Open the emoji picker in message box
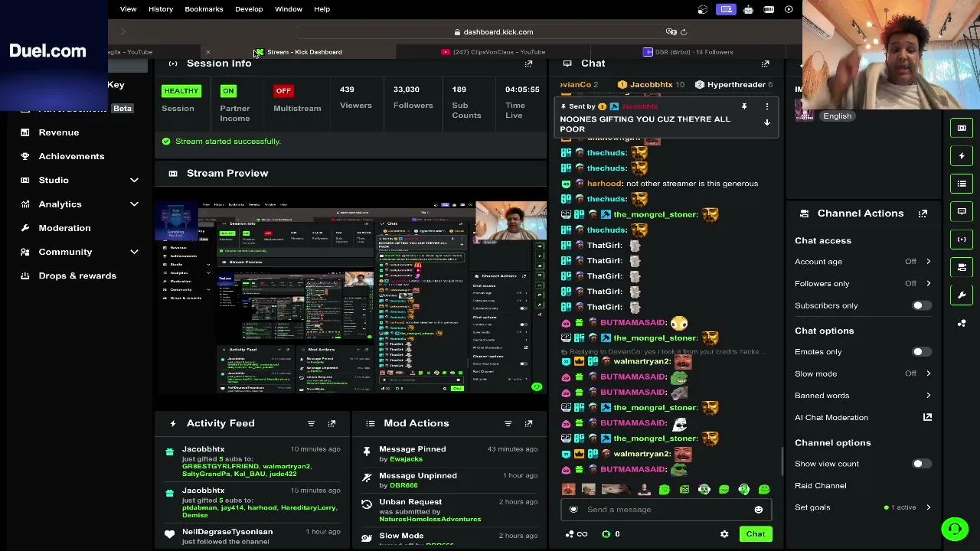This screenshot has width=980, height=551. pos(758,510)
